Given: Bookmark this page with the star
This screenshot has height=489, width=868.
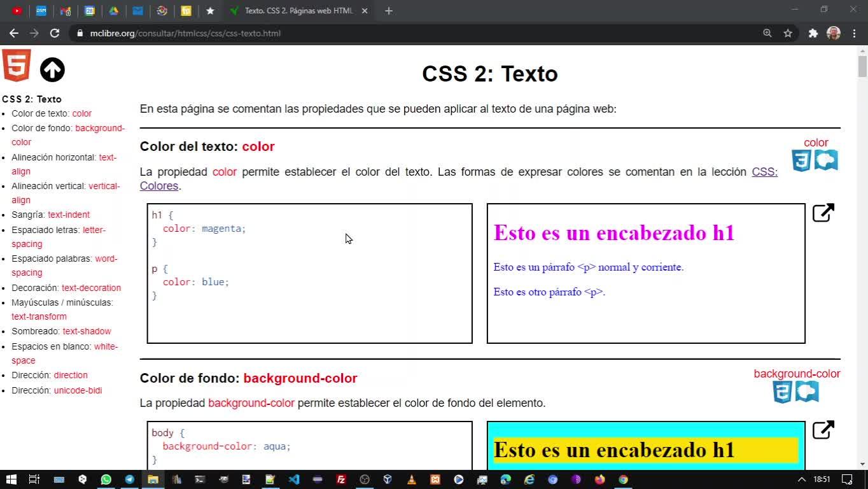Looking at the screenshot, I should (788, 33).
